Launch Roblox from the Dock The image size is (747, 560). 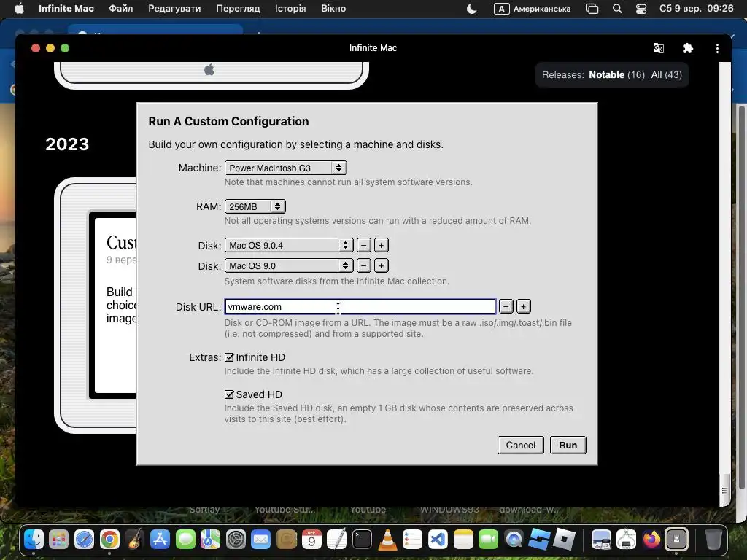pyautogui.click(x=564, y=540)
